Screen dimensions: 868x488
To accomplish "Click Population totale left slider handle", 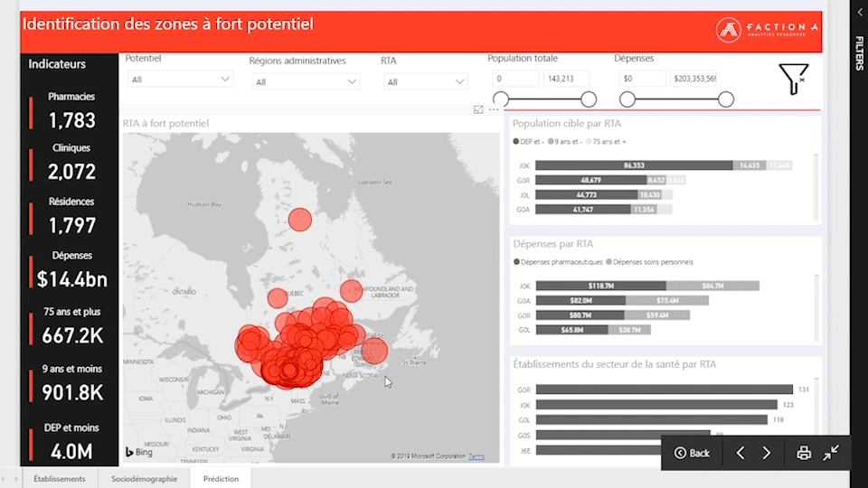I will (x=501, y=99).
